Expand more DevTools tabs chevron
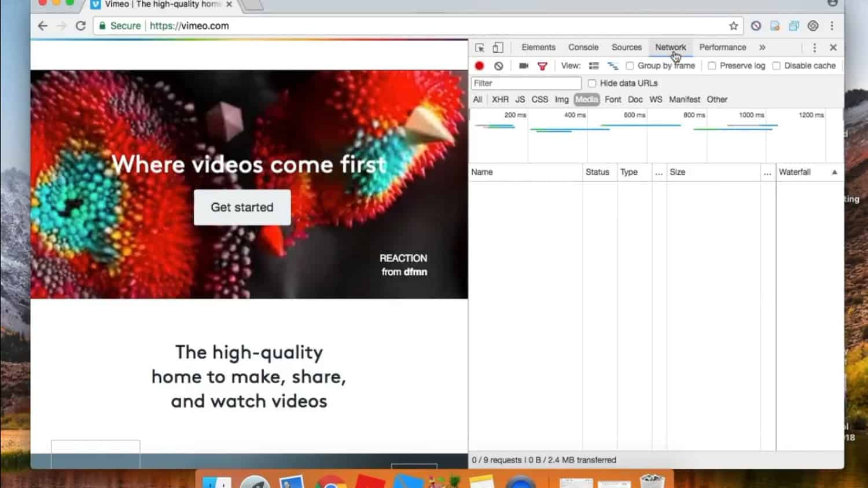 [762, 47]
